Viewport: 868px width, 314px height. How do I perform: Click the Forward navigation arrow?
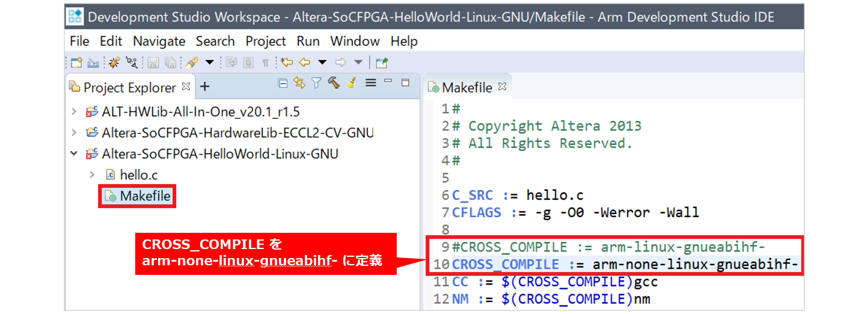point(341,62)
